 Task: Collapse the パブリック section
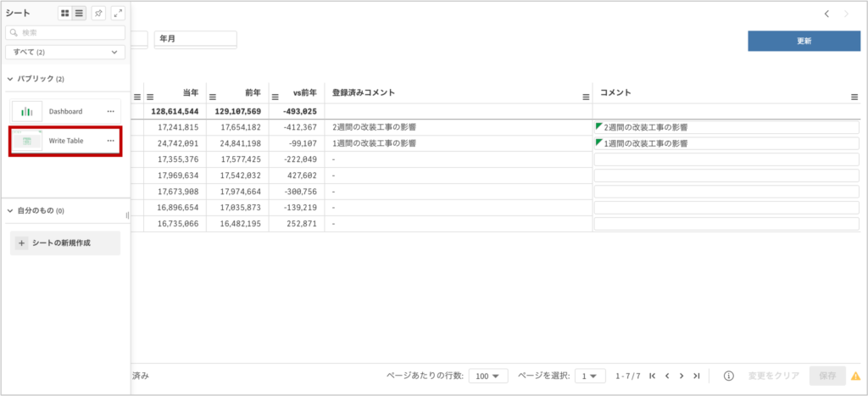10,79
